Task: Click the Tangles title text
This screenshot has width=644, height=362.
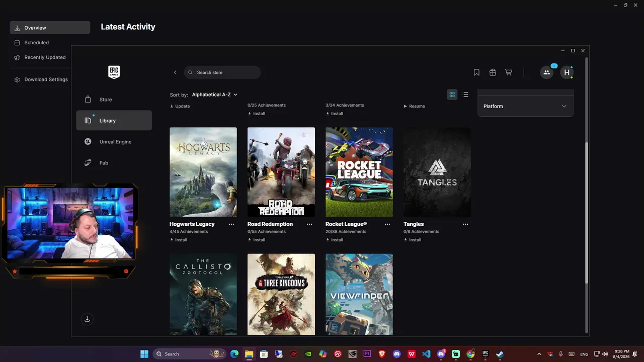Action: pos(414,224)
